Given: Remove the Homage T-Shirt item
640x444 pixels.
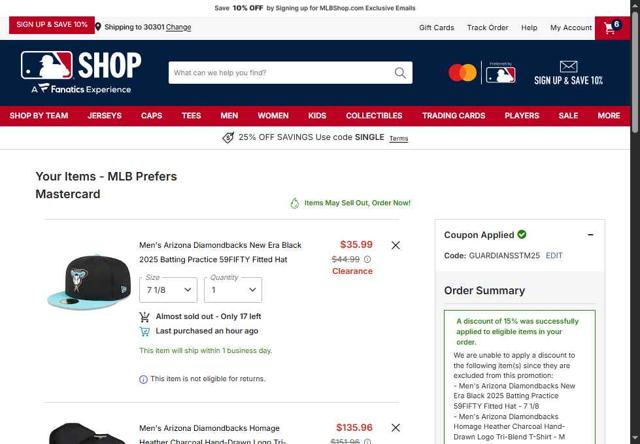Looking at the screenshot, I should pyautogui.click(x=396, y=428).
